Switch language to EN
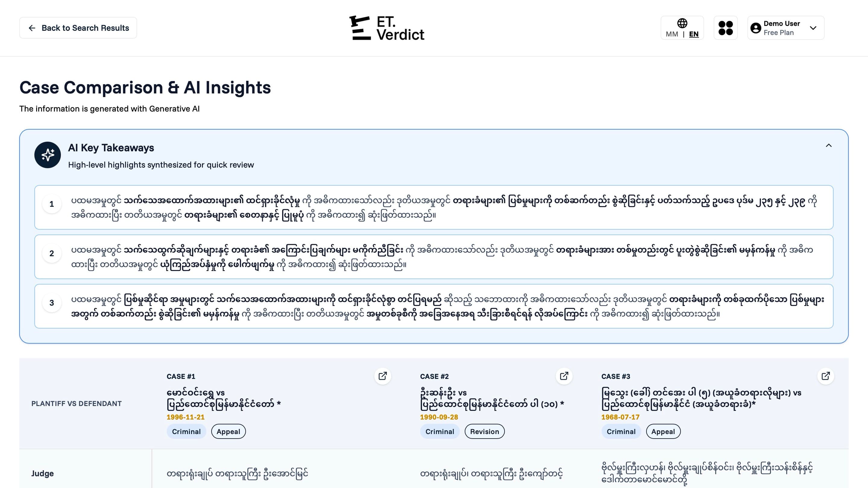 (x=693, y=34)
